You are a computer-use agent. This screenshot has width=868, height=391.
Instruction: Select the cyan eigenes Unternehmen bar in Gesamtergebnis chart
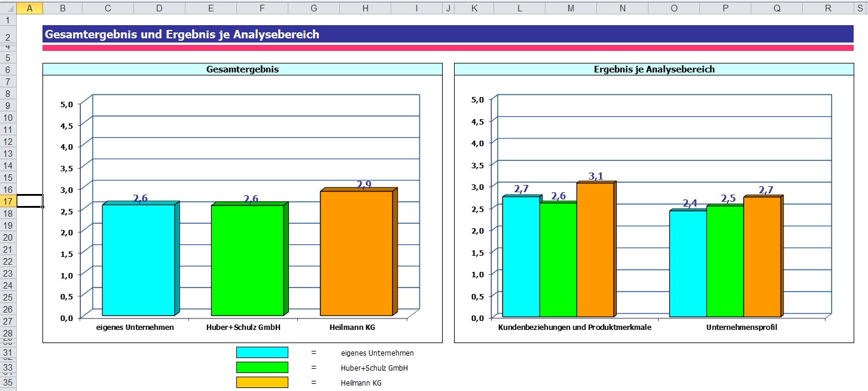[x=138, y=260]
